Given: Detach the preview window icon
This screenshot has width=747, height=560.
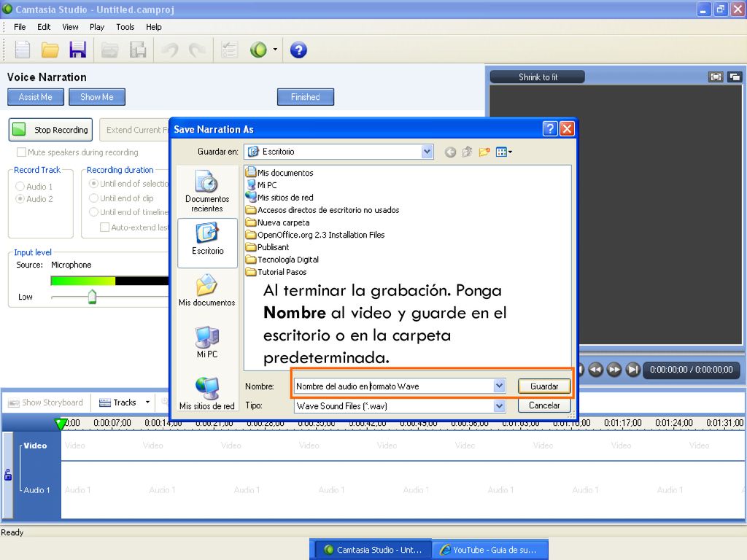Looking at the screenshot, I should click(x=735, y=77).
